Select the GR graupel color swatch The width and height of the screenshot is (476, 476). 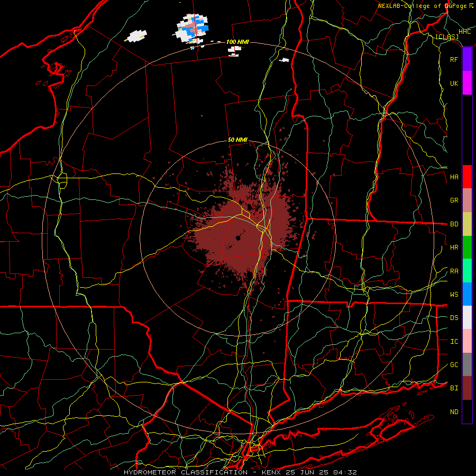(467, 200)
